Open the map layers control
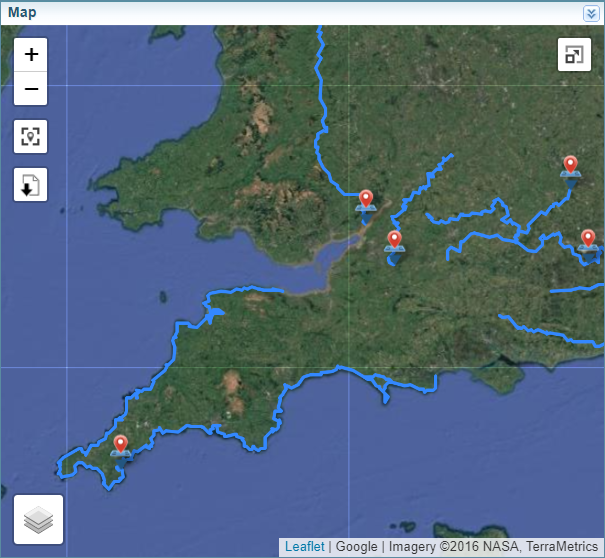The height and width of the screenshot is (558, 605). click(38, 520)
